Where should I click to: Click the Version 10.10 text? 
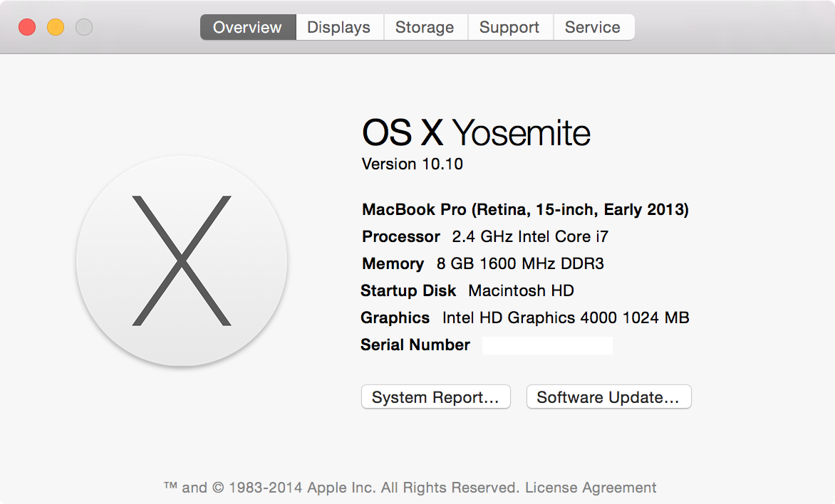pos(413,164)
